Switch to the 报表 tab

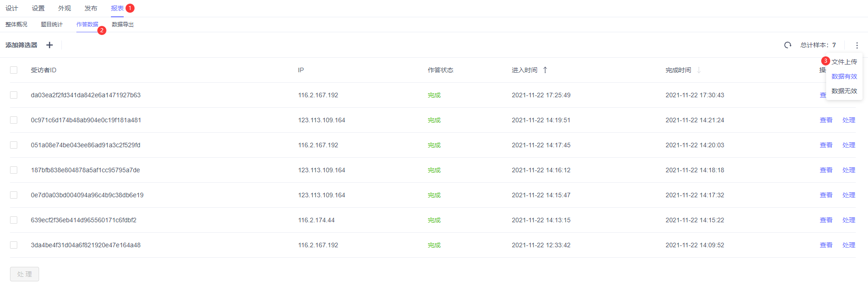tap(117, 8)
